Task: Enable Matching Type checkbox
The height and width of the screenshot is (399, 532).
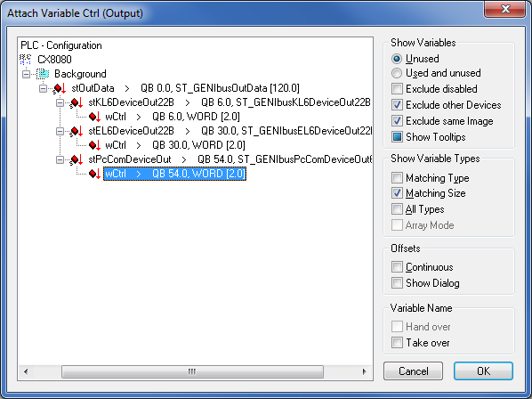Action: 397,177
